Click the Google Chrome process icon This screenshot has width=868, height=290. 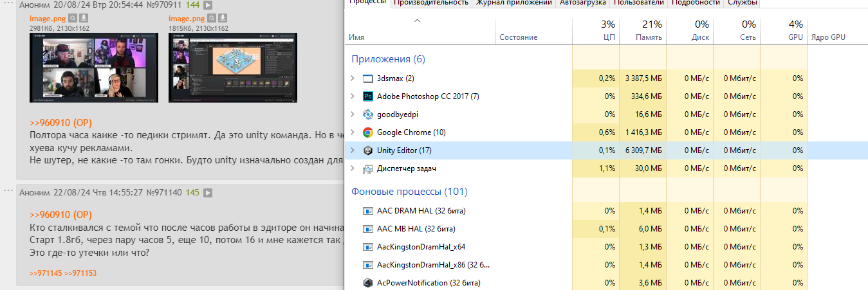point(368,132)
